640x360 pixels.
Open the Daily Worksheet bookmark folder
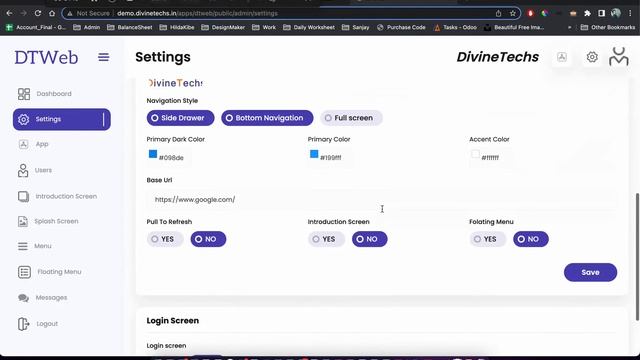pos(309,27)
